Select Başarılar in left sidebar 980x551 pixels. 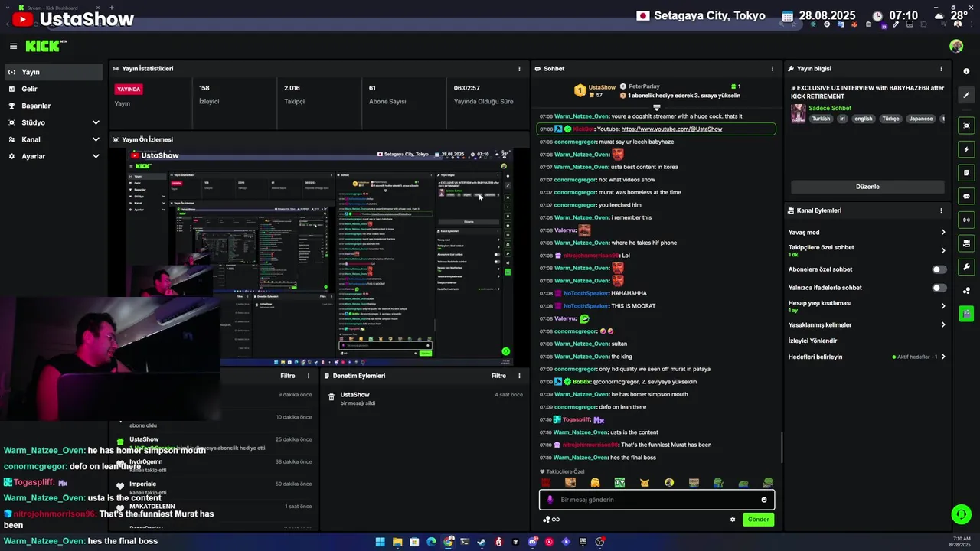[x=52, y=106]
